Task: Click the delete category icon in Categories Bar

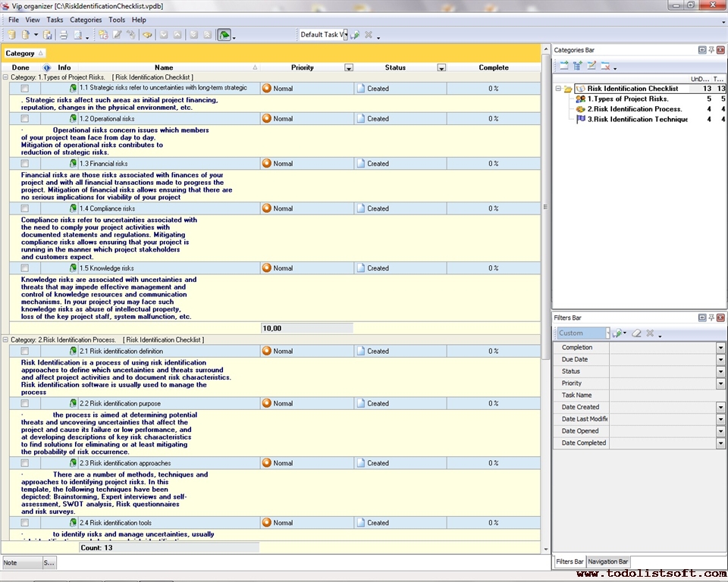Action: [606, 67]
